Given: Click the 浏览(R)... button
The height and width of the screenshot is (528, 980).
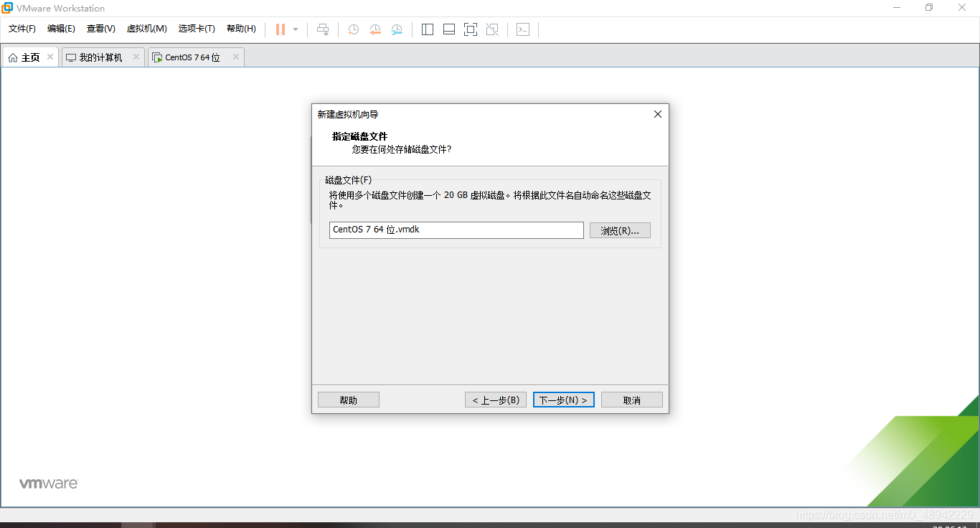Looking at the screenshot, I should [620, 230].
